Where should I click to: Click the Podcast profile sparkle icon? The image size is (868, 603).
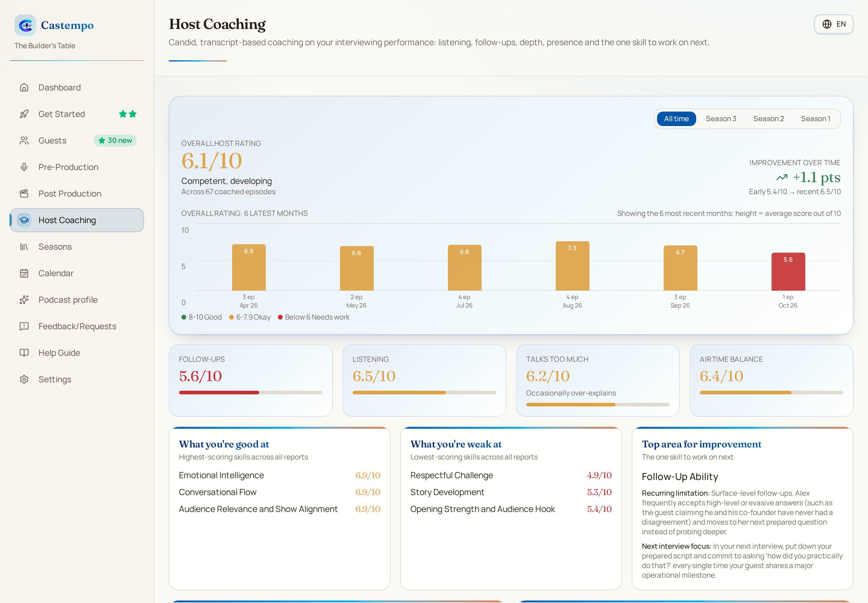pos(24,300)
